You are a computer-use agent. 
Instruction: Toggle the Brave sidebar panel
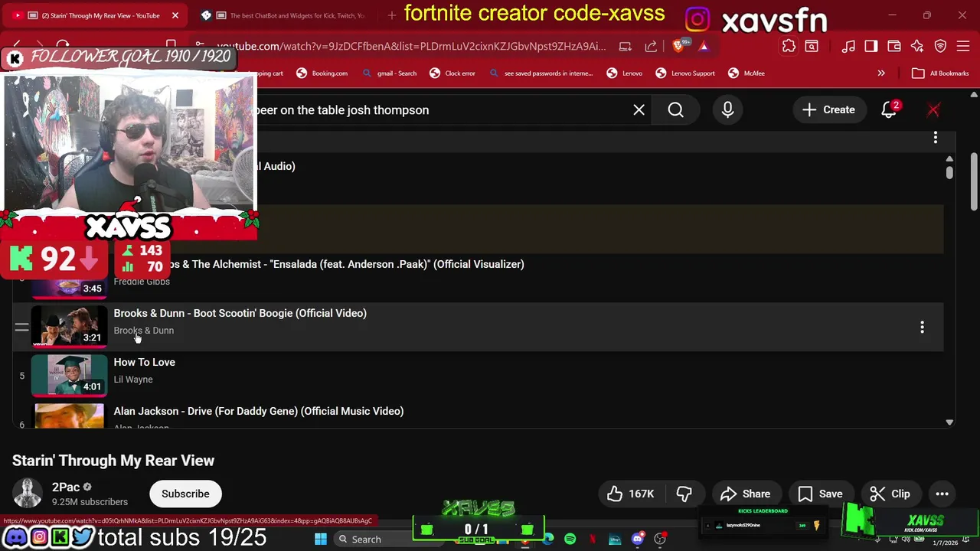(871, 46)
